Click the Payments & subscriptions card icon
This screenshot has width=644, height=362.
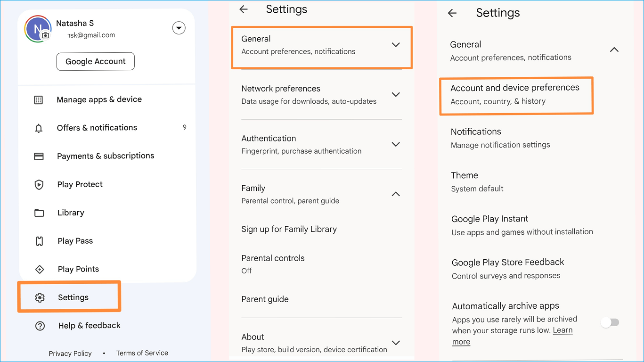(39, 156)
